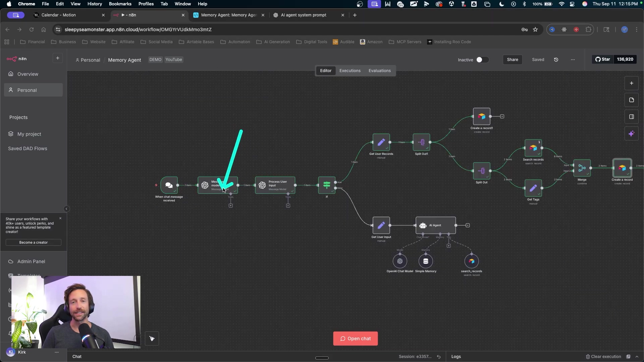The image size is (644, 362).
Task: Open the workflow history icon
Action: coord(556,60)
